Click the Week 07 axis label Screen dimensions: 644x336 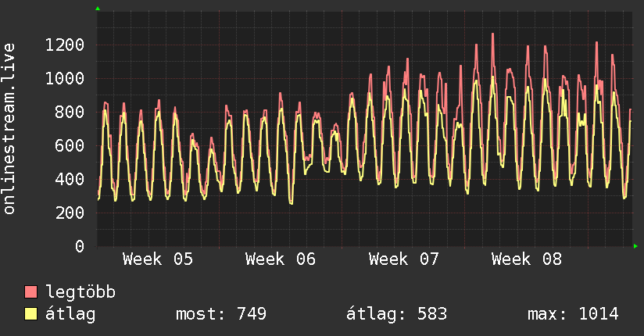pos(404,259)
